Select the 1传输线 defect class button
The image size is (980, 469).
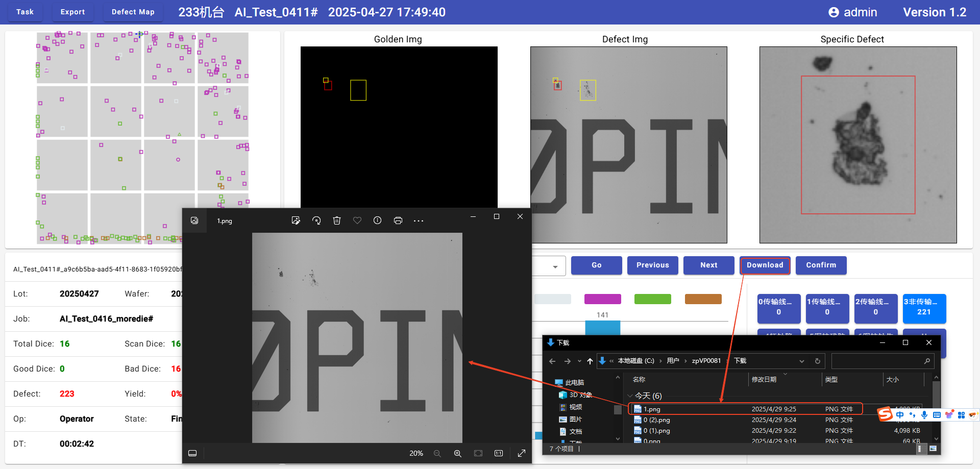(827, 308)
